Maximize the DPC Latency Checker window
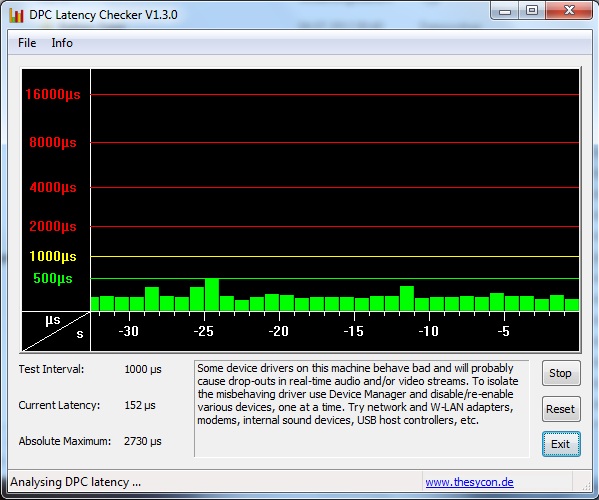 (532, 10)
